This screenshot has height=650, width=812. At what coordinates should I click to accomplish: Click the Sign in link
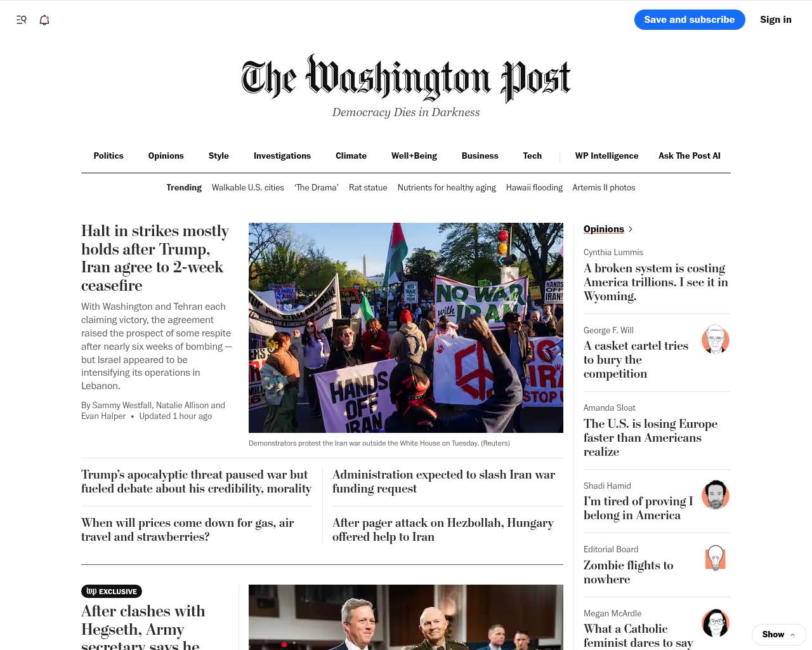coord(776,20)
